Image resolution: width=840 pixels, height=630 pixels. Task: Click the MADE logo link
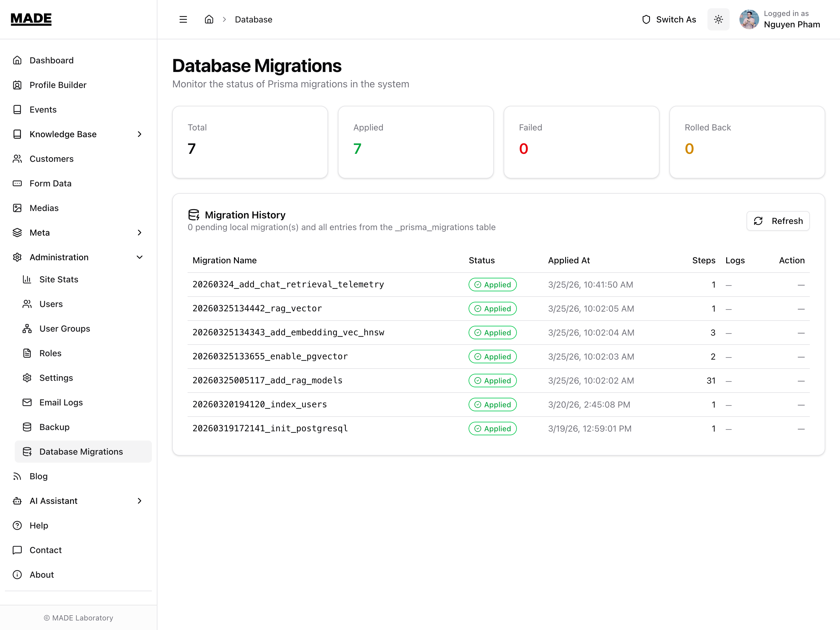[x=31, y=19]
